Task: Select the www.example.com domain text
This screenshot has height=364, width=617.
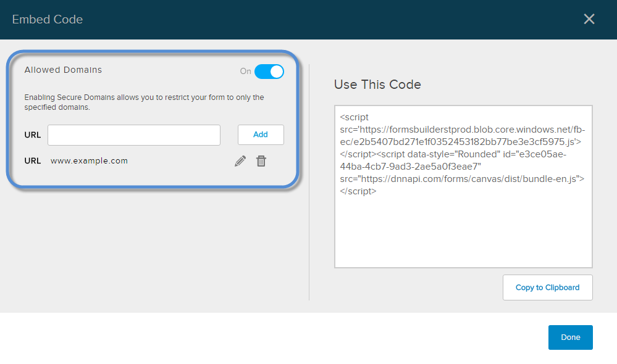Action: (89, 161)
